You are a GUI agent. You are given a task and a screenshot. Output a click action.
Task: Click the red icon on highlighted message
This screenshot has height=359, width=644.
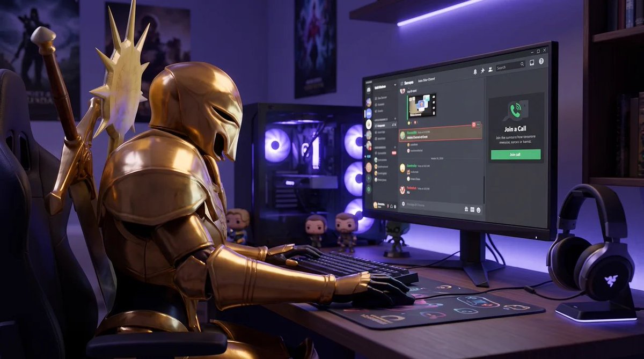click(473, 124)
